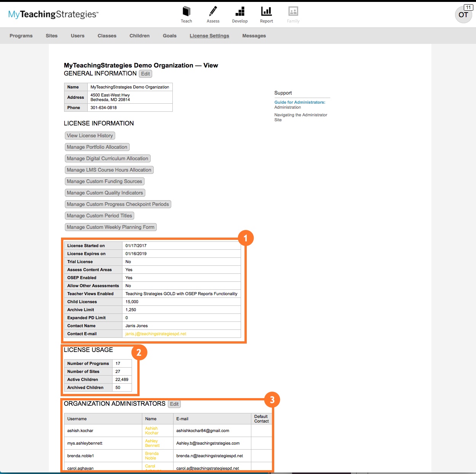
Task: Open the Messages tab
Action: pyautogui.click(x=254, y=36)
